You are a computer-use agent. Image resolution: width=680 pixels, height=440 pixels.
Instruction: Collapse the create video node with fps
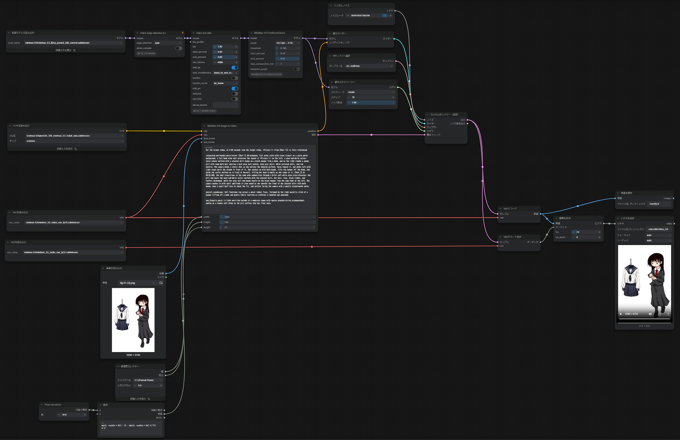[x=556, y=218]
